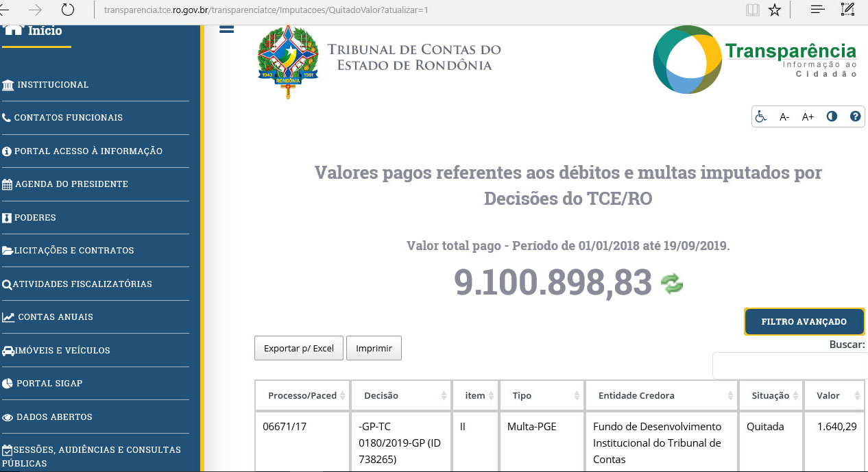The height and width of the screenshot is (472, 868).
Task: Click Exportar p/ Excel button
Action: pyautogui.click(x=299, y=348)
